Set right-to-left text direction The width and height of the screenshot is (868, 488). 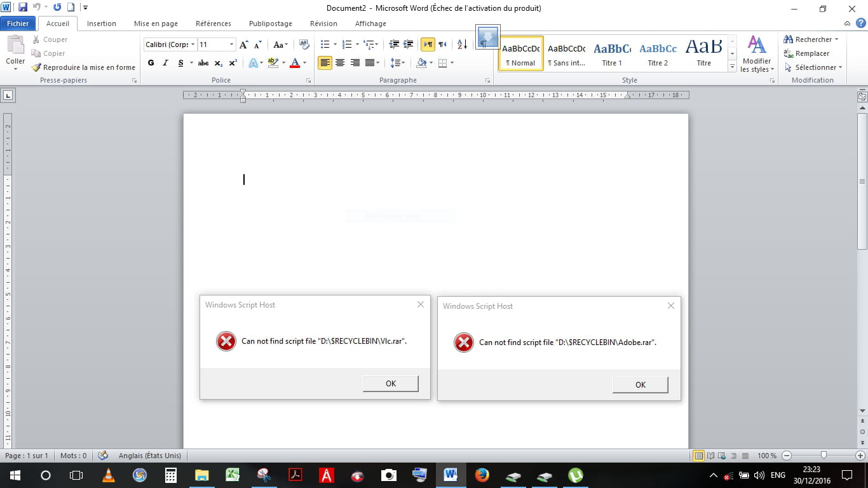442,44
